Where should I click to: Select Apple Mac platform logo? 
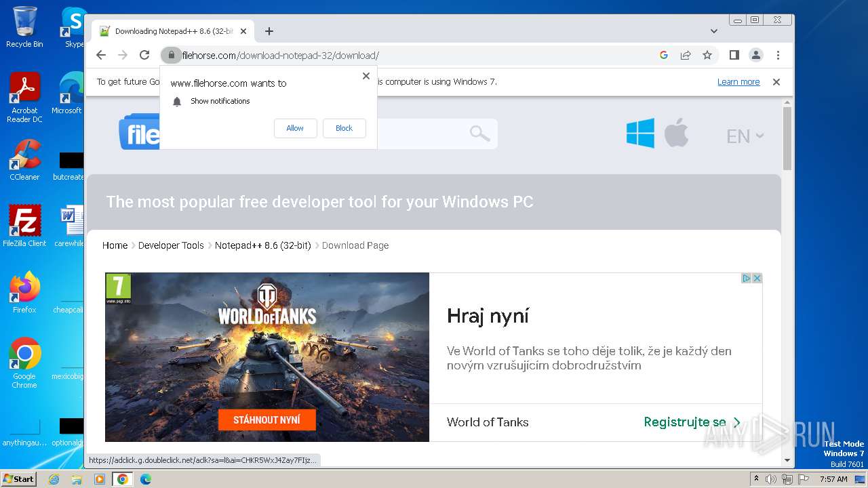coord(676,132)
